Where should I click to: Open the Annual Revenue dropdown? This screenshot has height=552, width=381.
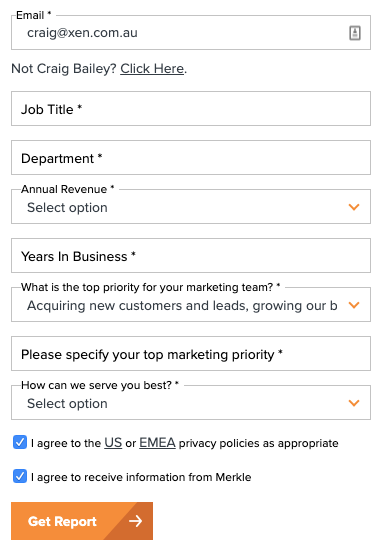point(191,207)
